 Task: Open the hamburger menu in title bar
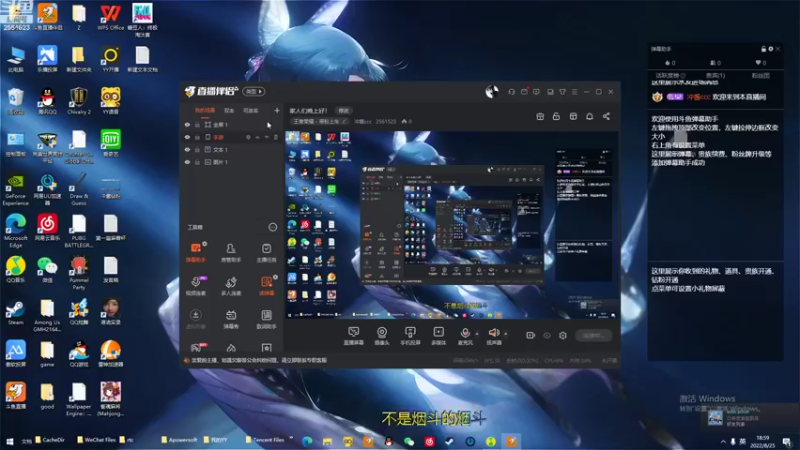[574, 92]
